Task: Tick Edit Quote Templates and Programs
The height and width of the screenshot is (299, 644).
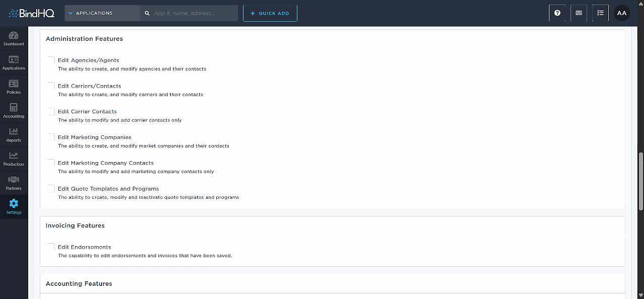Action: pos(51,189)
